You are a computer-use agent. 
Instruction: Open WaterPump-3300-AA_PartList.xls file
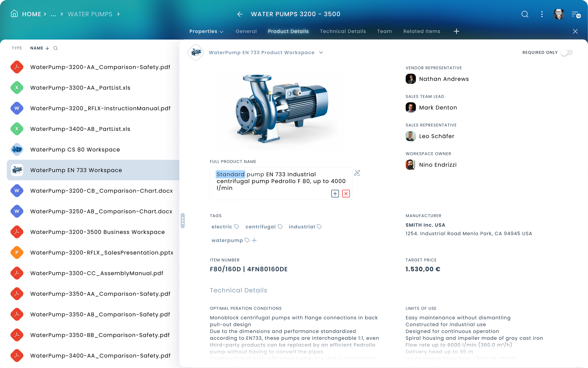click(80, 88)
